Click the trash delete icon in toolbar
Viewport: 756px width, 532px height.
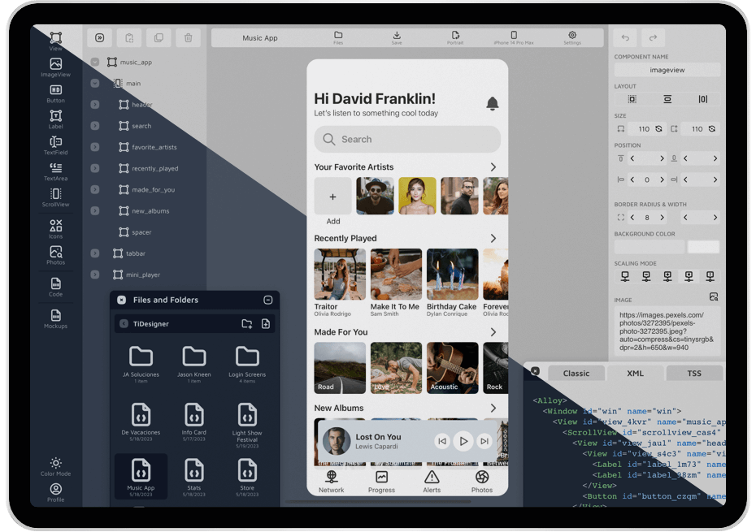point(188,38)
